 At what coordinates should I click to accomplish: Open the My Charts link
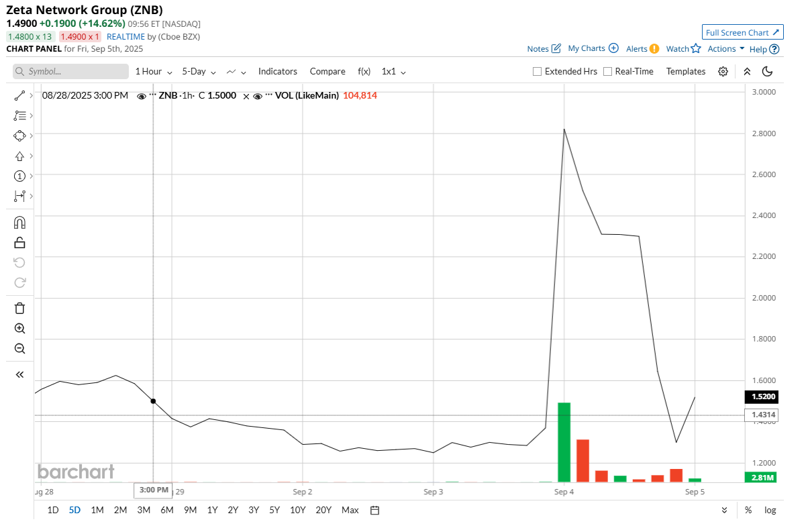tap(587, 48)
